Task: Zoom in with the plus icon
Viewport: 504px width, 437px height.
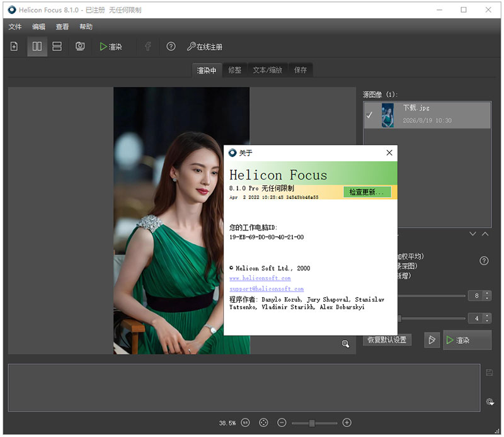Action: (347, 423)
